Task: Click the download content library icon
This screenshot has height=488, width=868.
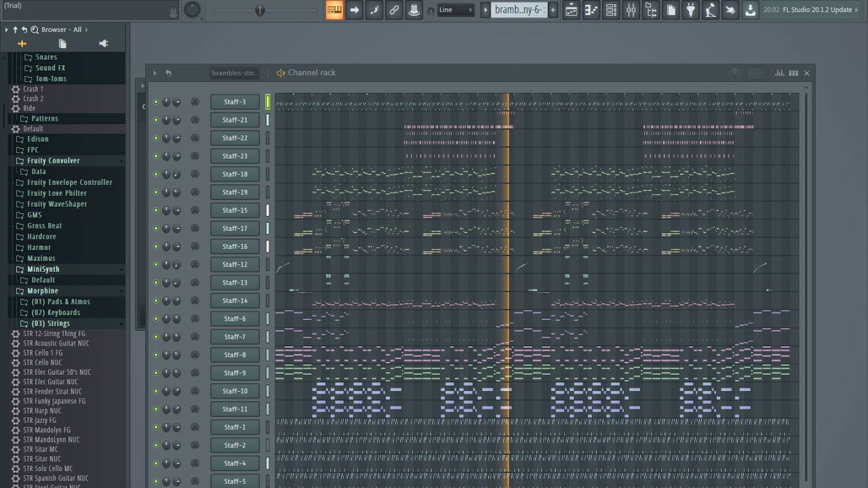Action: pyautogui.click(x=750, y=9)
